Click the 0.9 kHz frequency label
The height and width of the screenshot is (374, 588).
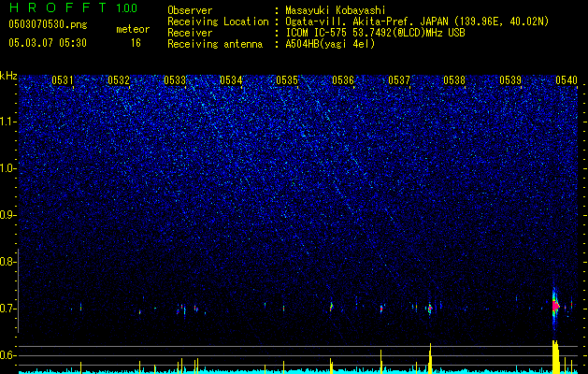tap(7, 215)
